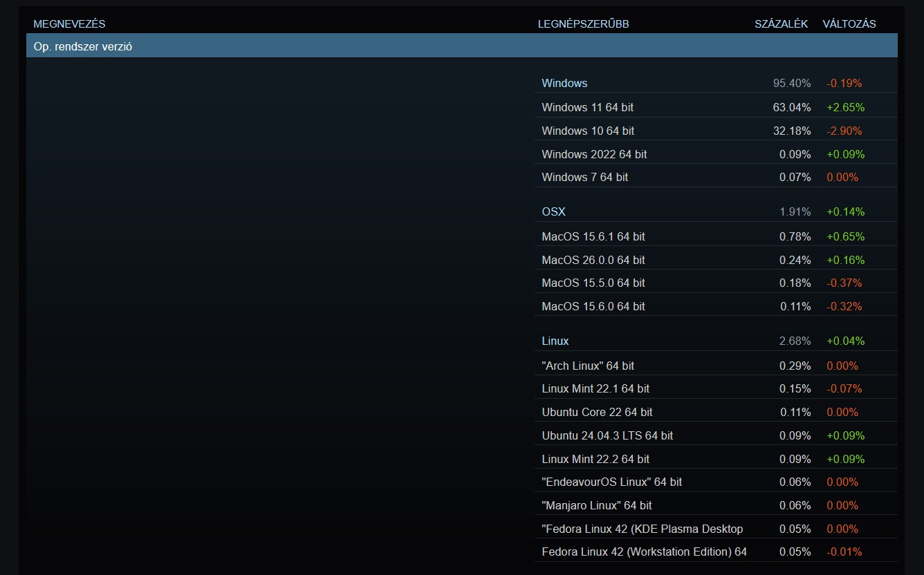Select the Linux Mint 22.1 64 bit row
924x575 pixels.
(595, 388)
